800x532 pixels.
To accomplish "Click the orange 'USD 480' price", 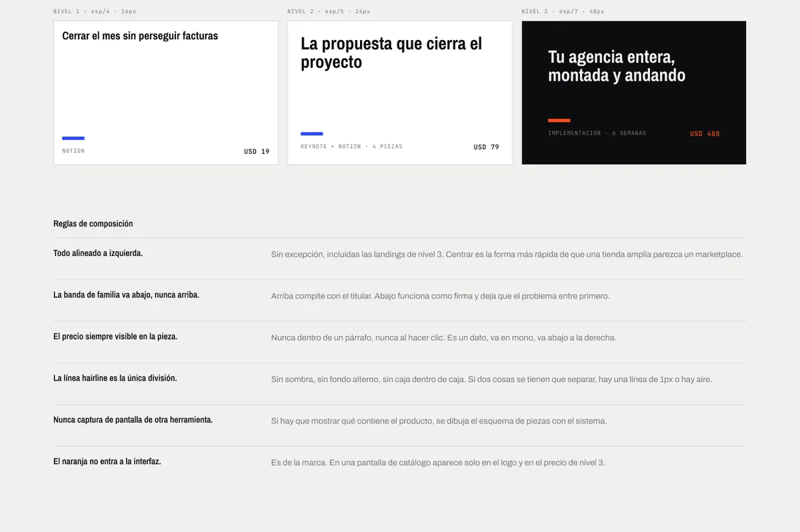I will [x=705, y=133].
